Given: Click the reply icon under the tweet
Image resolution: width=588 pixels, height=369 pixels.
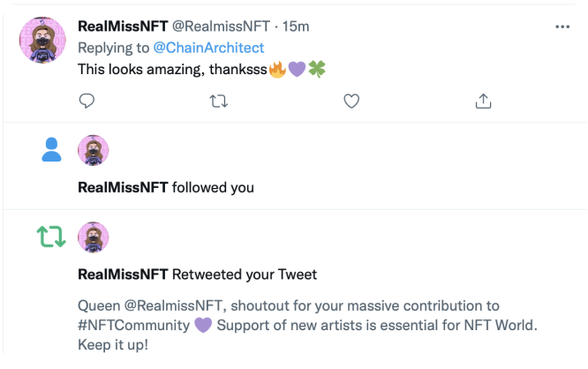Looking at the screenshot, I should click(x=87, y=102).
